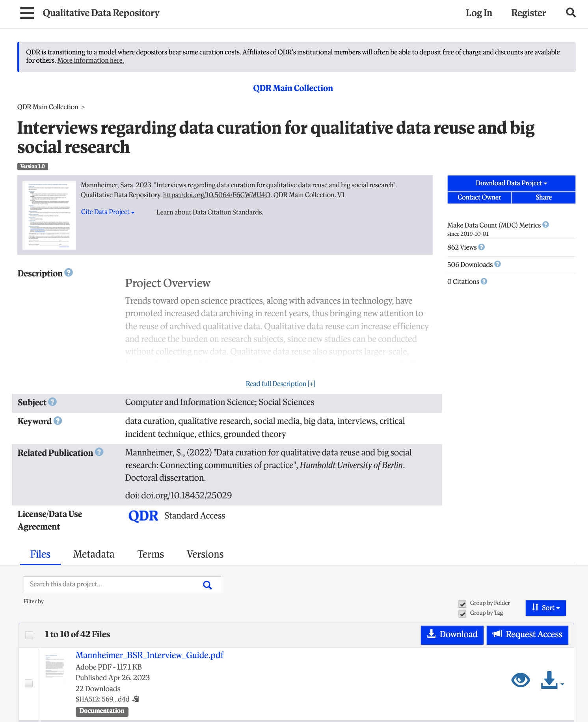Click the QDR Standard Access logo
The width and height of the screenshot is (588, 722).
point(143,515)
